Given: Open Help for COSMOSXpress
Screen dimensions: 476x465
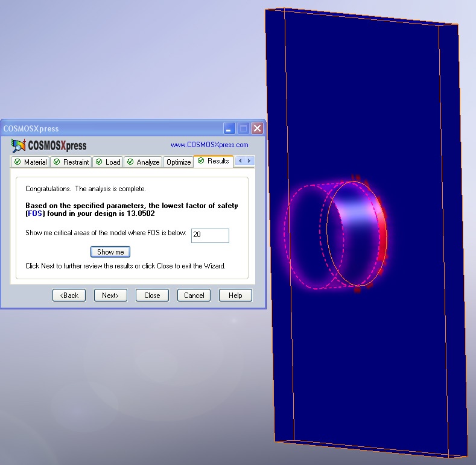Looking at the screenshot, I should (x=235, y=296).
